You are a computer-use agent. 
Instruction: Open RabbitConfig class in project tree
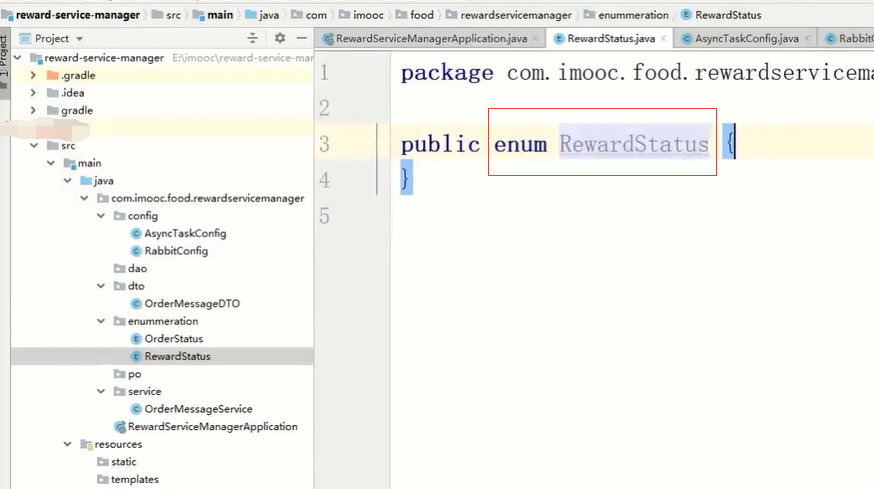click(x=176, y=251)
